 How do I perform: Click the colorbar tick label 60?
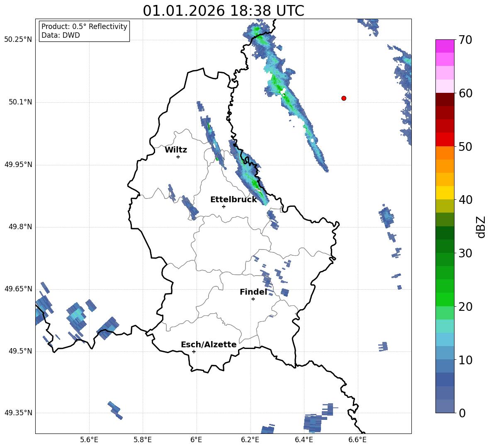[x=465, y=93]
